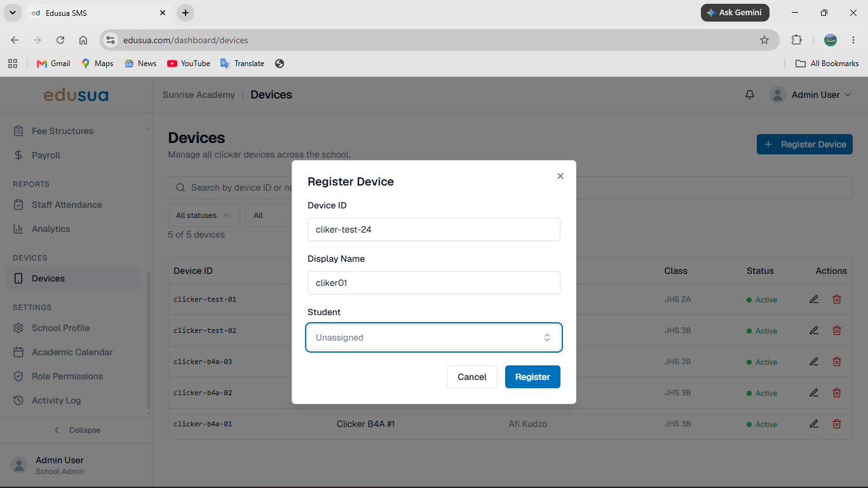Screen dimensions: 868x488
Task: Click the sidebar scrollbar
Action: pos(149,340)
